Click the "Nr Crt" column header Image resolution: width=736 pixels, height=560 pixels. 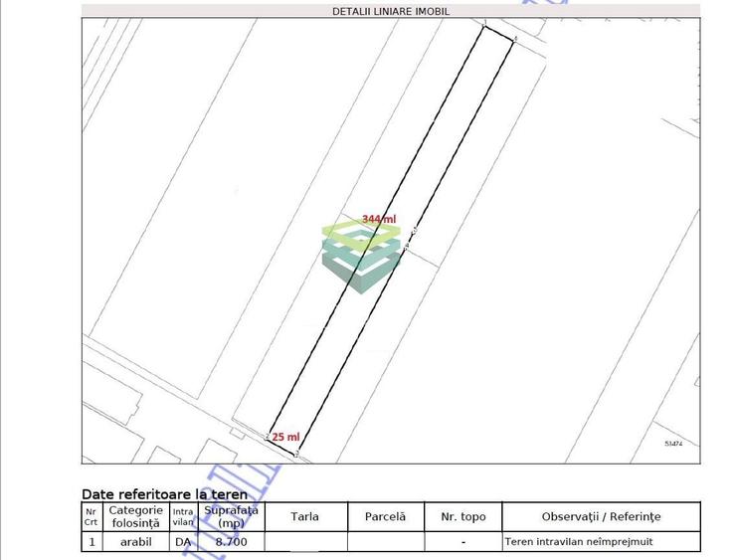pyautogui.click(x=92, y=516)
